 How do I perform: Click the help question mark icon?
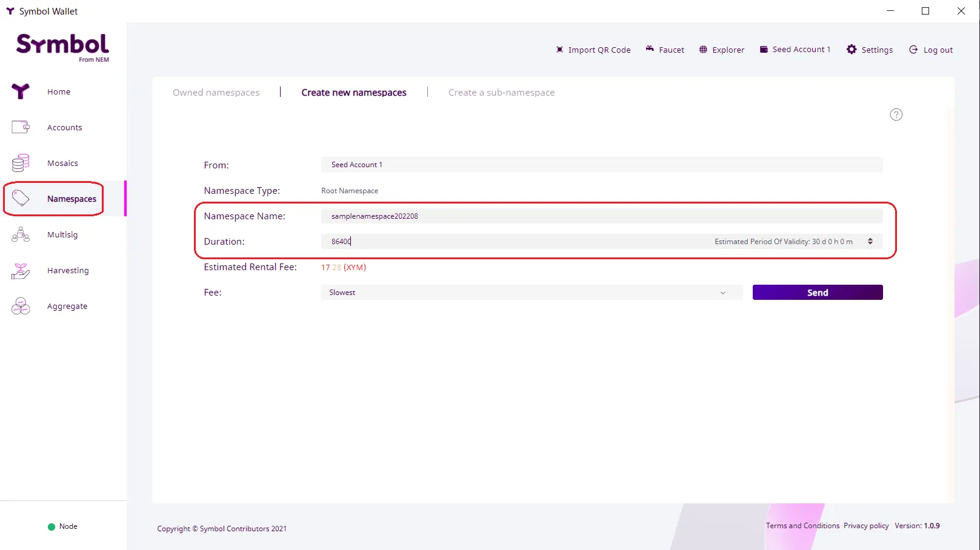click(x=896, y=114)
